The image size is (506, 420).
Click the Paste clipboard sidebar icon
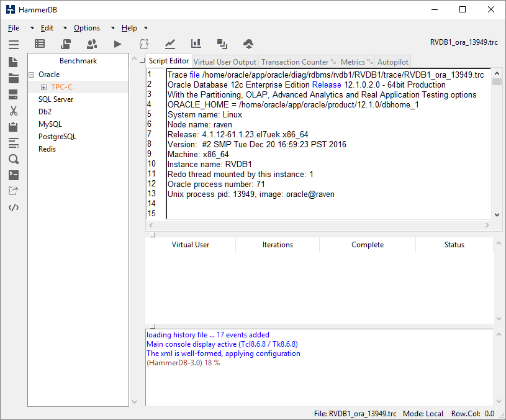[13, 127]
